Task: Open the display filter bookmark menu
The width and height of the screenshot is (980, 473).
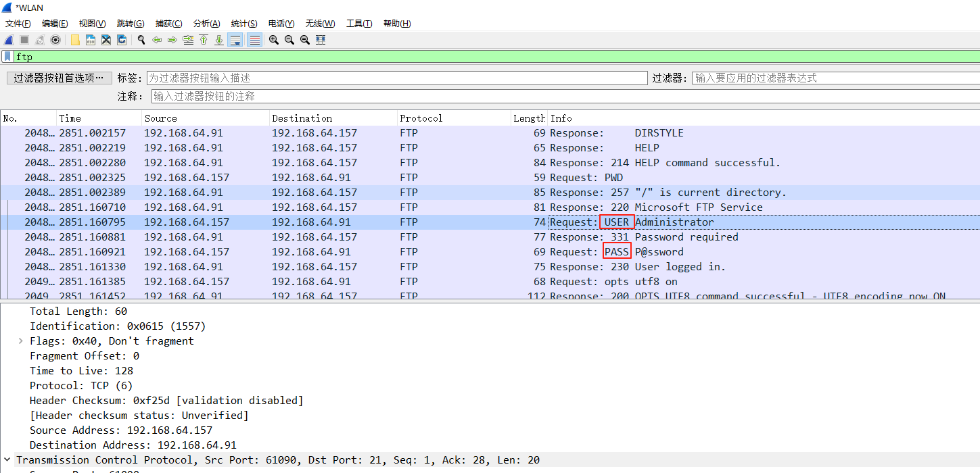Action: coord(7,57)
